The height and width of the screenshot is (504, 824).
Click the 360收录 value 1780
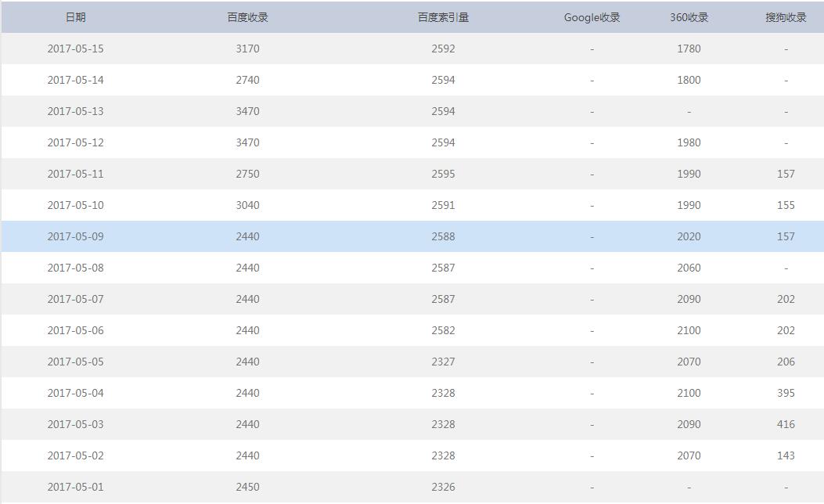(x=689, y=49)
